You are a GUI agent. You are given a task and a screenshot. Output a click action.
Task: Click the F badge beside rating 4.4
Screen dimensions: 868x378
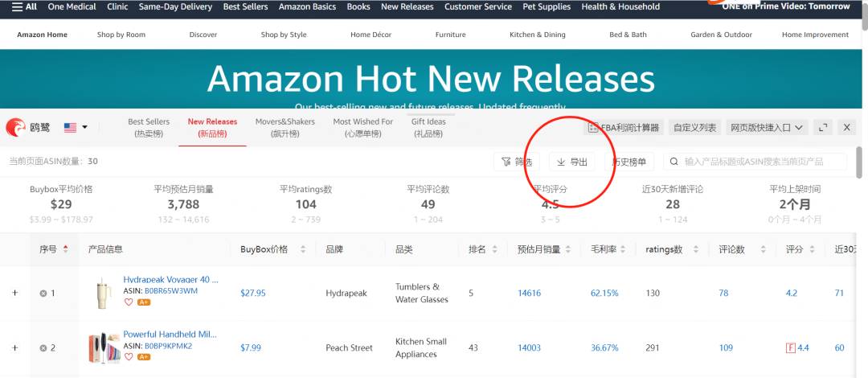(x=790, y=348)
